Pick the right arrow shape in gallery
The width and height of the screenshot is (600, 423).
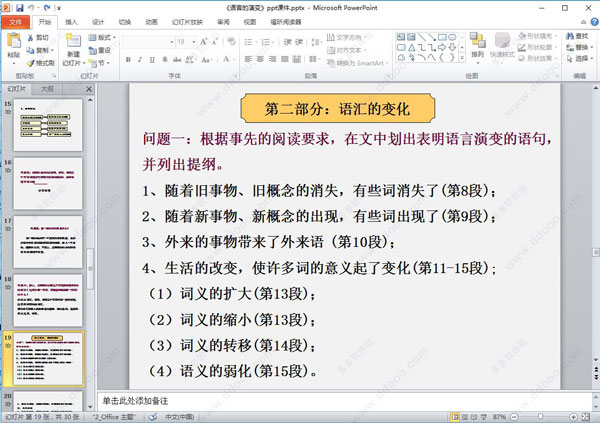pos(442,47)
